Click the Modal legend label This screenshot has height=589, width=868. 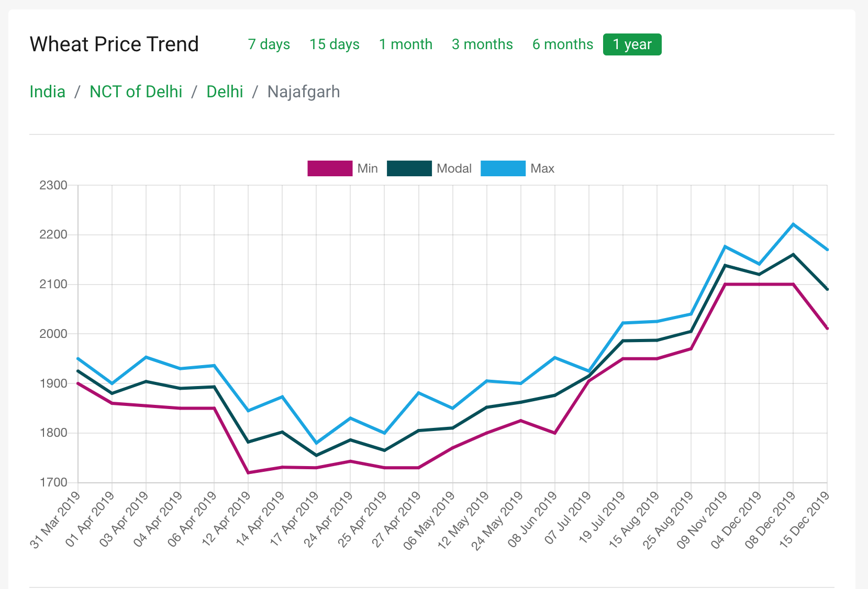pos(454,168)
